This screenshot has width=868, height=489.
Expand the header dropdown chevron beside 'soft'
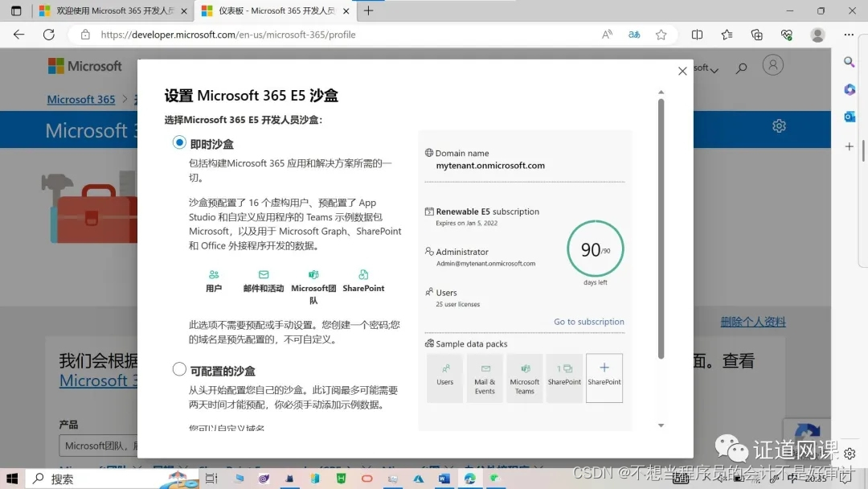714,70
